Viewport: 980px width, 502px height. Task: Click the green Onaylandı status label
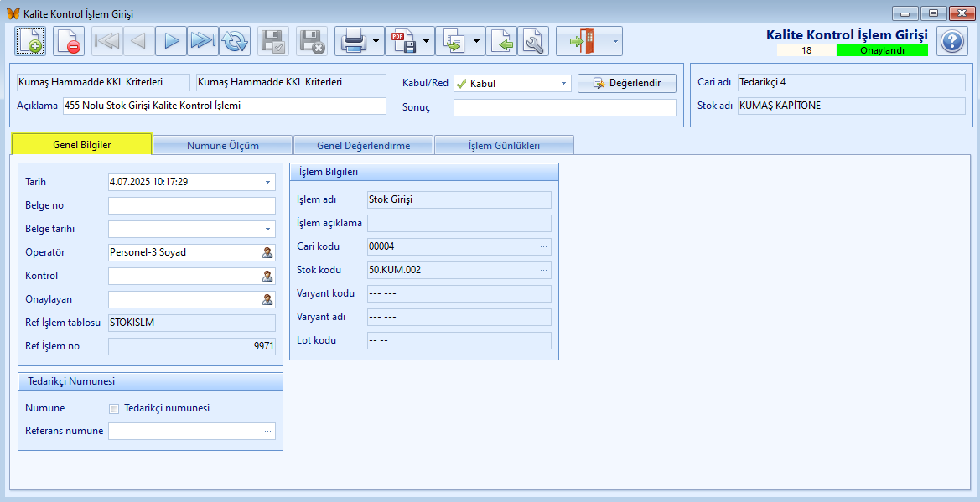[883, 50]
